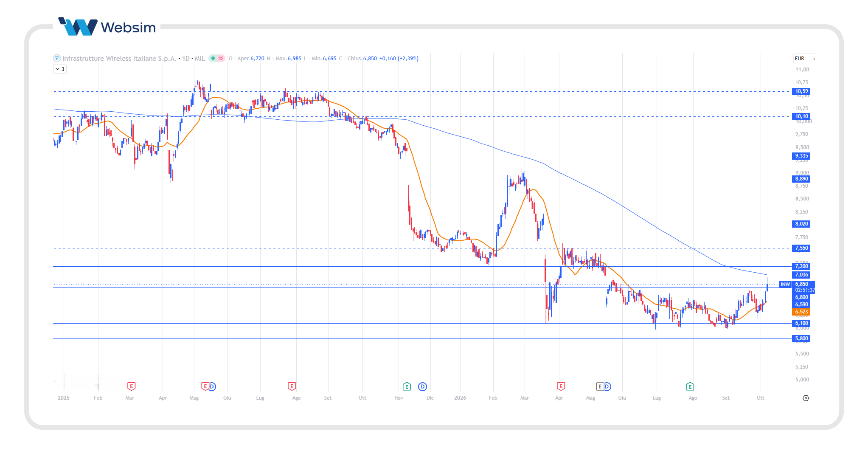868x454 pixels.
Task: Select the 6,100 support level label
Action: (801, 323)
